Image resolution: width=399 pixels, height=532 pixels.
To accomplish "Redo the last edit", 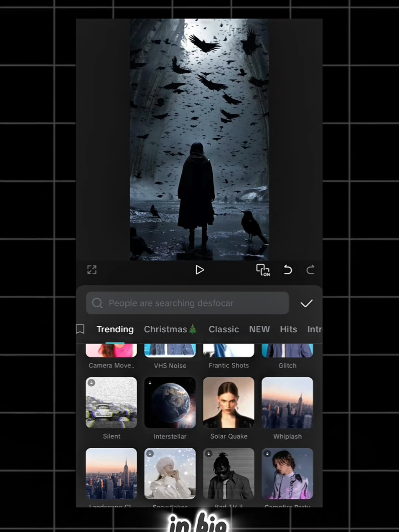I will coord(310,270).
